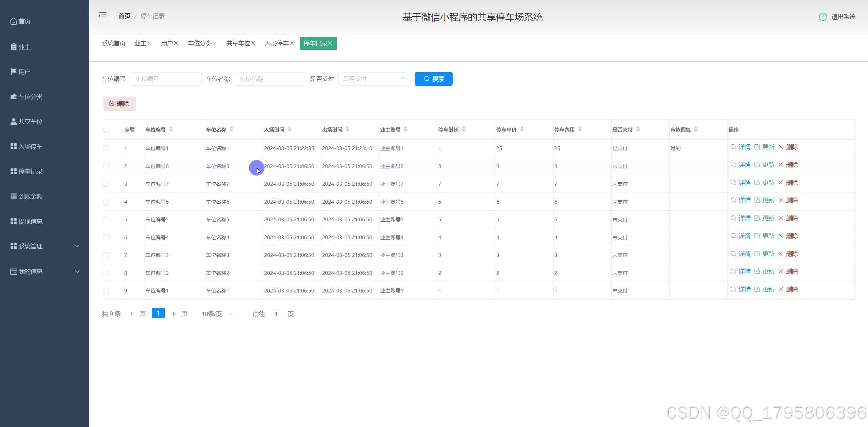Expand 系统管理 submenu in sidebar
Screen dimensions: 868x427
click(x=44, y=246)
